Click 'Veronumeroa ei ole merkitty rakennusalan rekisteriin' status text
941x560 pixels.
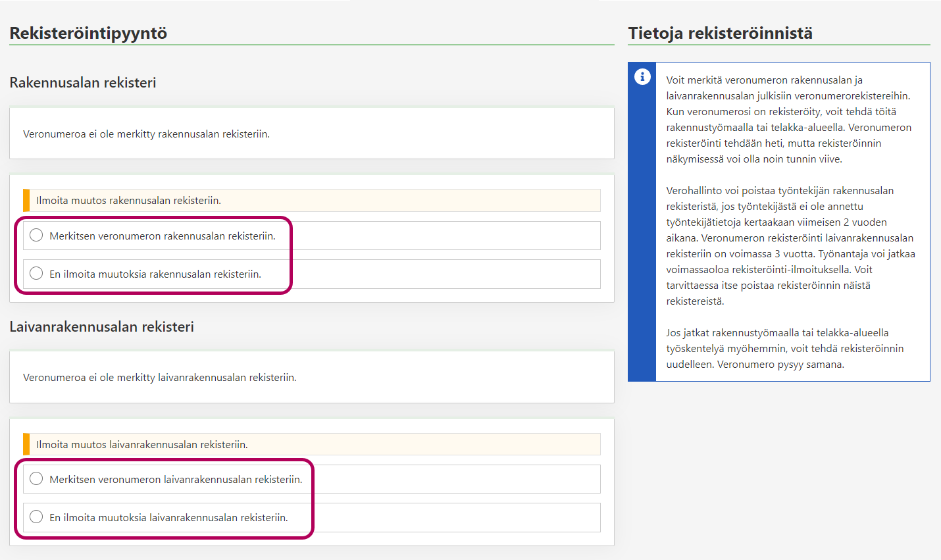pyautogui.click(x=146, y=134)
